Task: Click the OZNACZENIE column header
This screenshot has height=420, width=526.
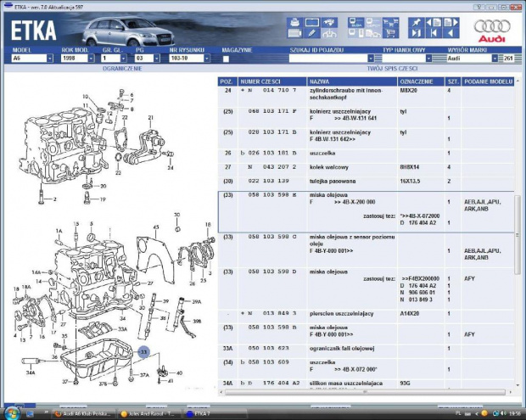Action: pyautogui.click(x=421, y=81)
